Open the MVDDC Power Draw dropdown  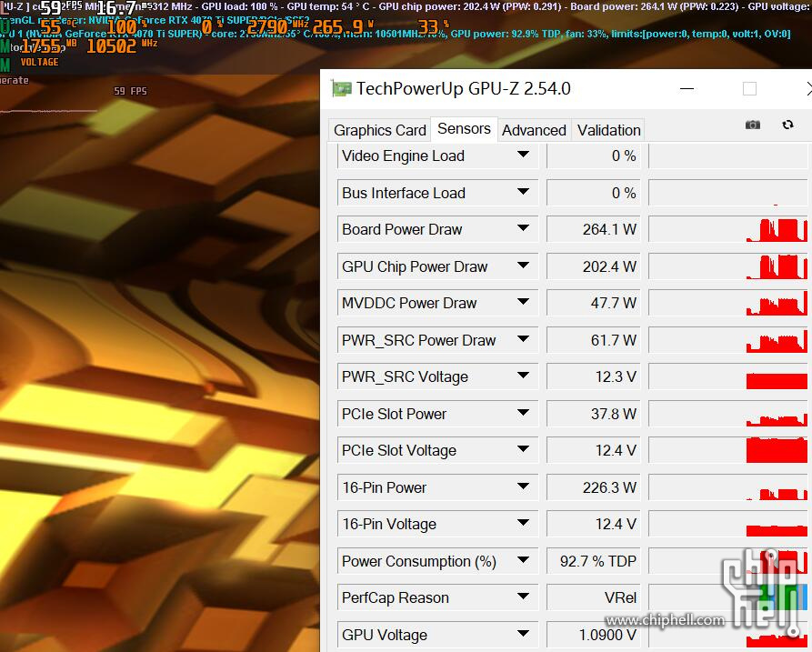tap(523, 301)
